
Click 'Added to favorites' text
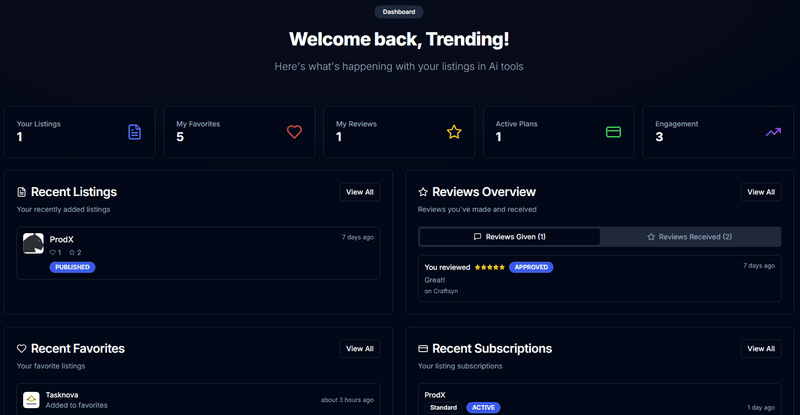77,405
